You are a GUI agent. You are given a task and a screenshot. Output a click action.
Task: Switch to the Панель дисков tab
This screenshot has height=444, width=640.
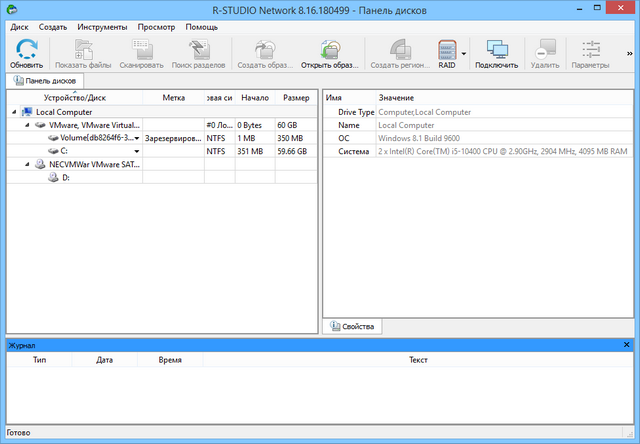[44, 81]
